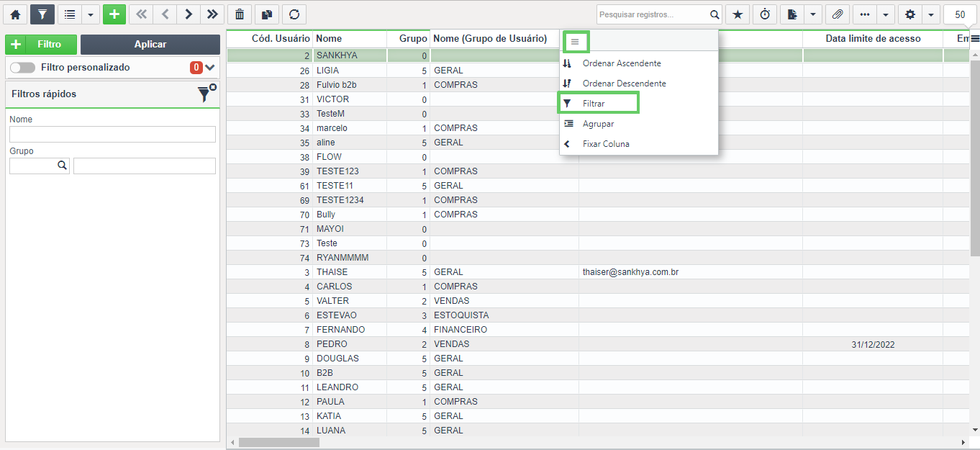Expand the Filtro personalizado chevron
980x450 pixels.
tap(210, 68)
